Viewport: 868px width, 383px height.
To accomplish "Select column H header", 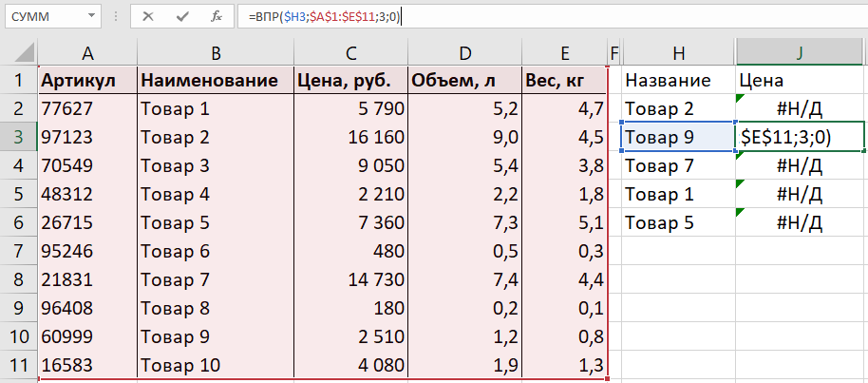I will pos(677,51).
